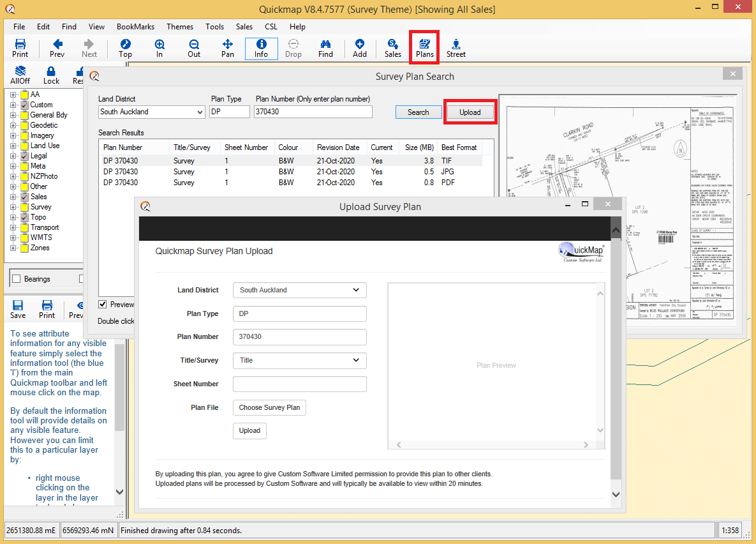Open the Title/Survey dropdown
This screenshot has height=544, width=756.
299,360
